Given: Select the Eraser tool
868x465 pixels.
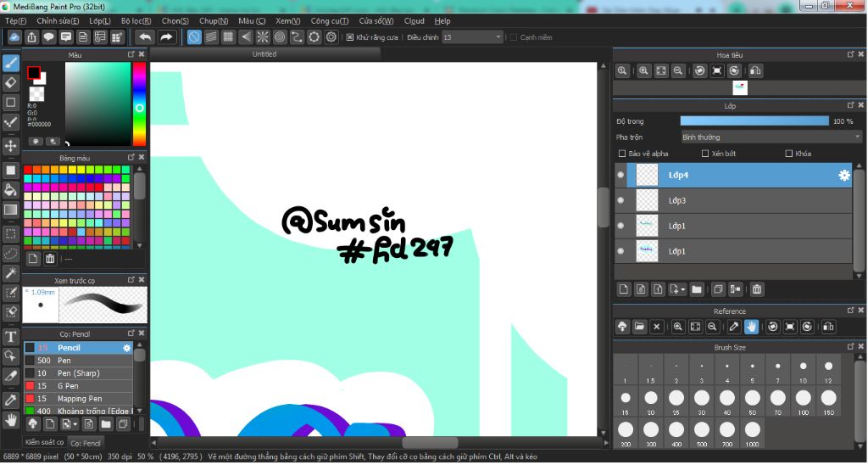Looking at the screenshot, I should point(10,82).
